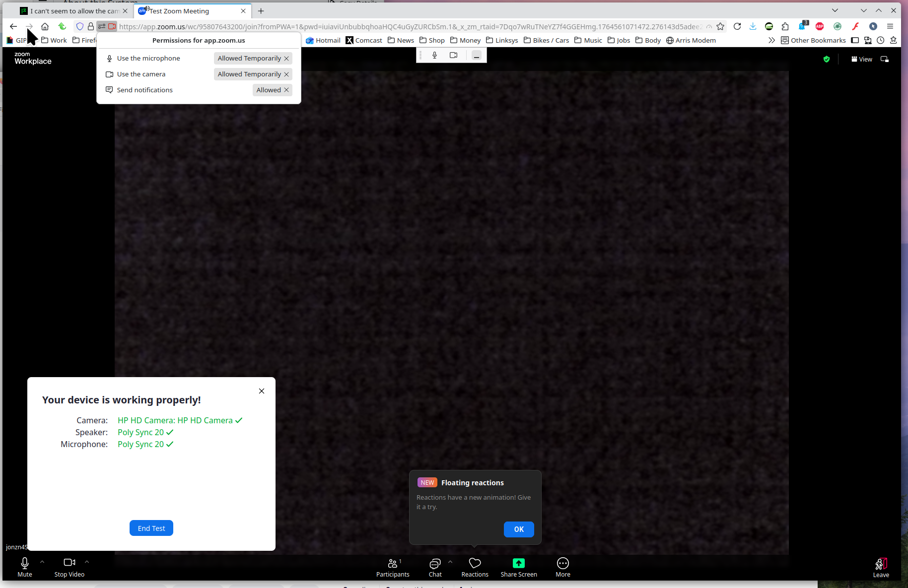Click the tracking protection shield icon
This screenshot has width=908, height=588.
(79, 26)
